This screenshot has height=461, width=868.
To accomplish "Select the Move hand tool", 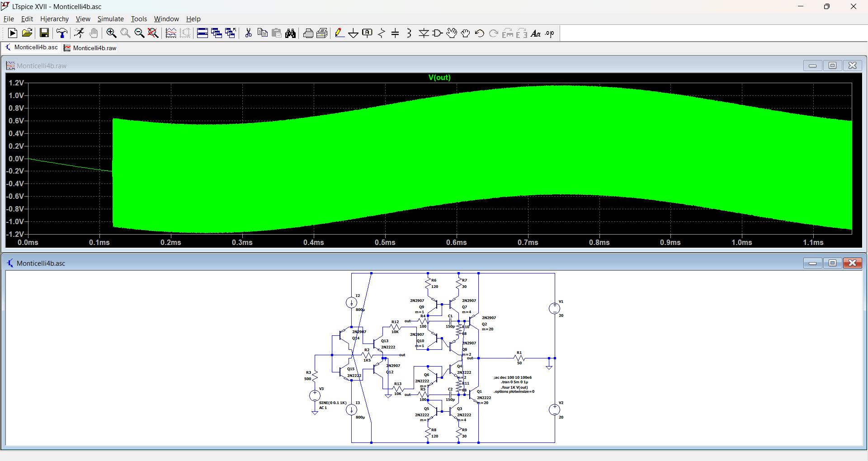I will coord(452,33).
